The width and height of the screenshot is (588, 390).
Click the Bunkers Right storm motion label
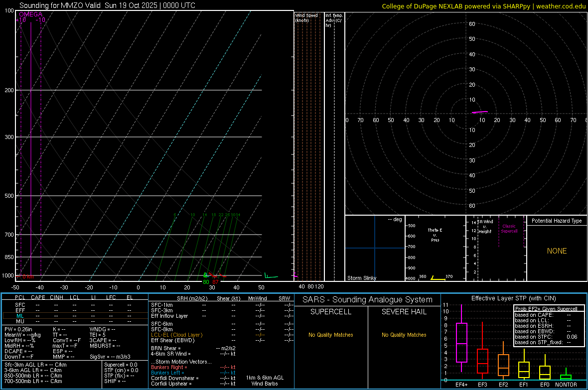pos(167,367)
